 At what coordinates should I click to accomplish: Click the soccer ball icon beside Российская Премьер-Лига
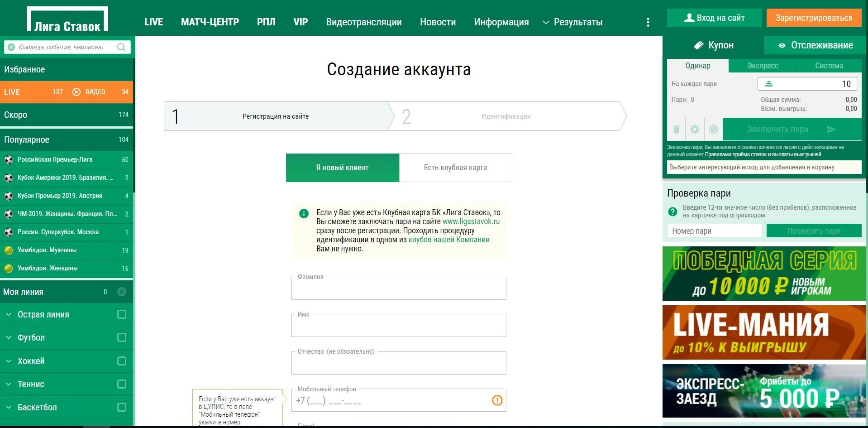pos(9,159)
